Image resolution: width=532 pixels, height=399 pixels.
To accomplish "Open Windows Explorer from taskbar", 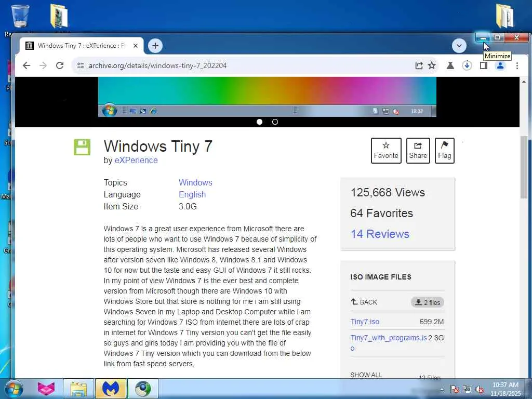I will tap(78, 389).
